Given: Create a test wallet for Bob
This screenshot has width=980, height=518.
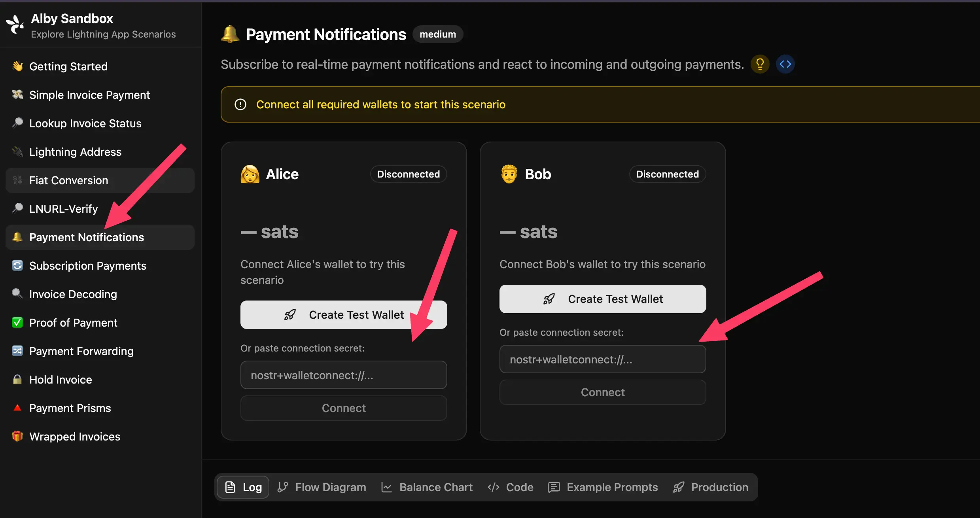Looking at the screenshot, I should click(x=602, y=299).
